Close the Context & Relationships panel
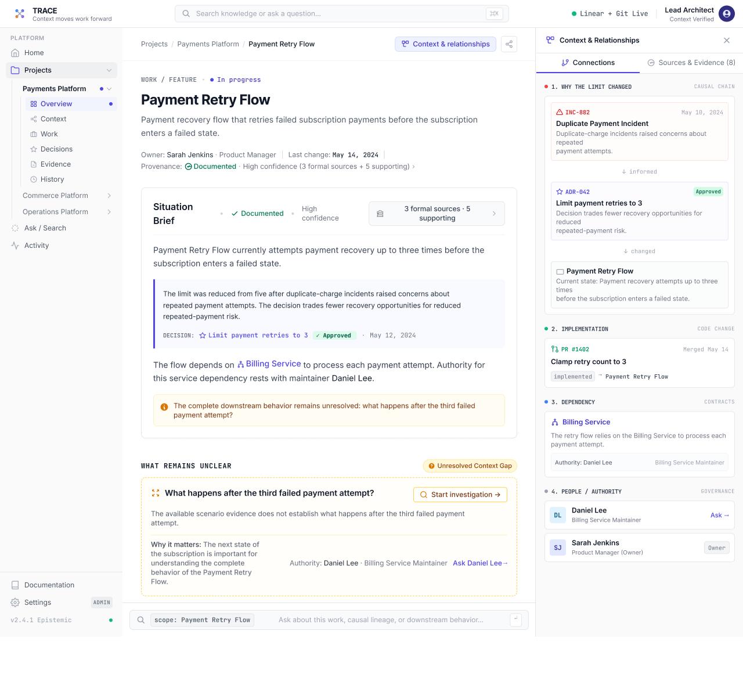 727,40
